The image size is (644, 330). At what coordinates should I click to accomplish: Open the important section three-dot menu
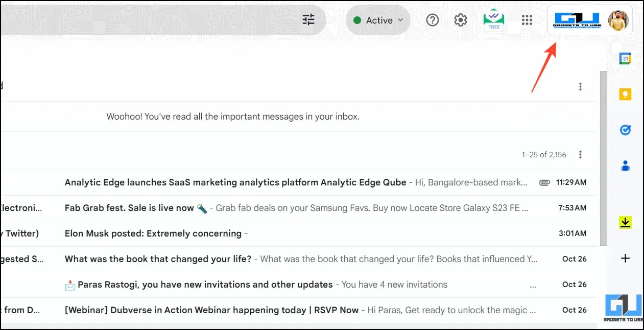[x=580, y=87]
